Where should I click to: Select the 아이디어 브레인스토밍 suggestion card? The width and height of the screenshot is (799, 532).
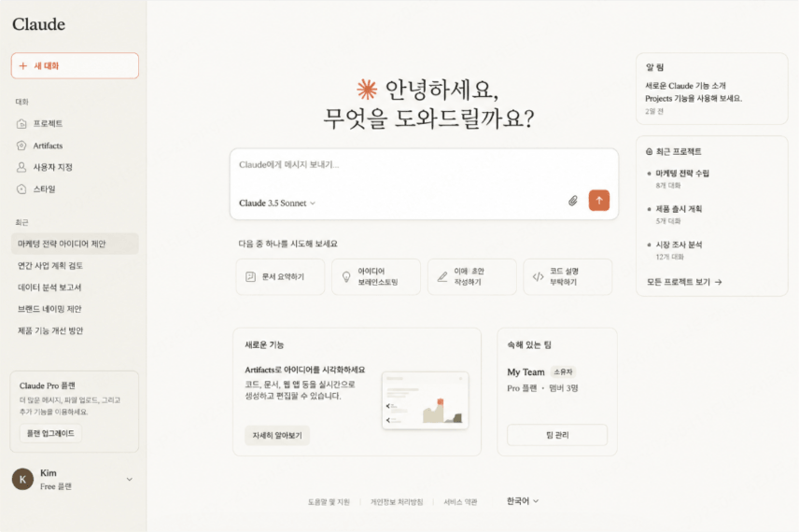[376, 276]
